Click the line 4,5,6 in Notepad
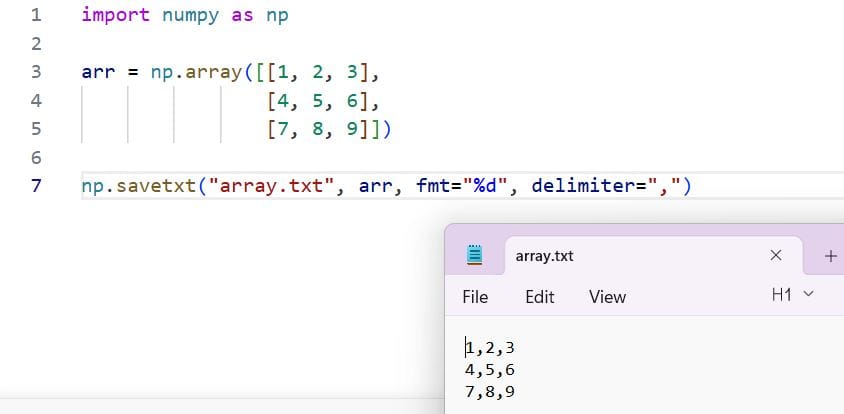This screenshot has height=414, width=844. point(490,370)
